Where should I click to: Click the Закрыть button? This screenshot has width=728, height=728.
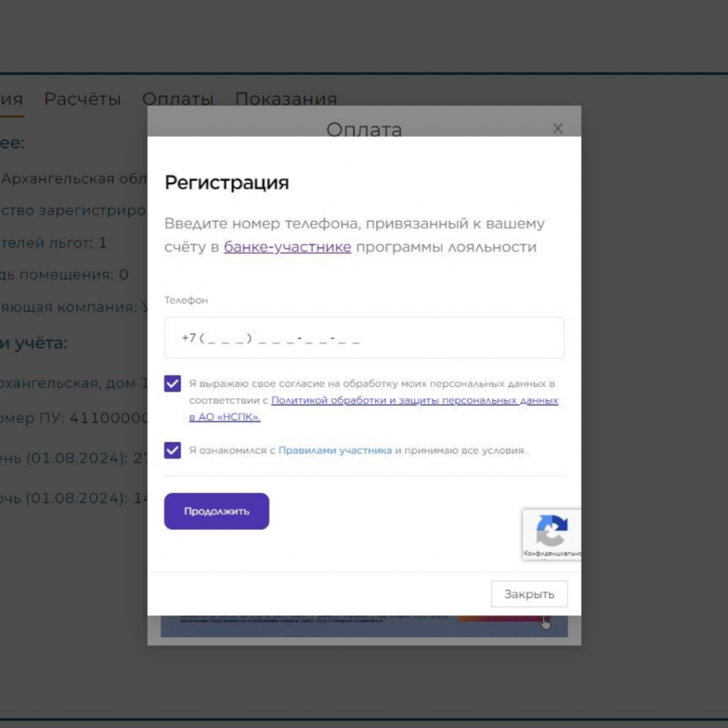pyautogui.click(x=529, y=594)
